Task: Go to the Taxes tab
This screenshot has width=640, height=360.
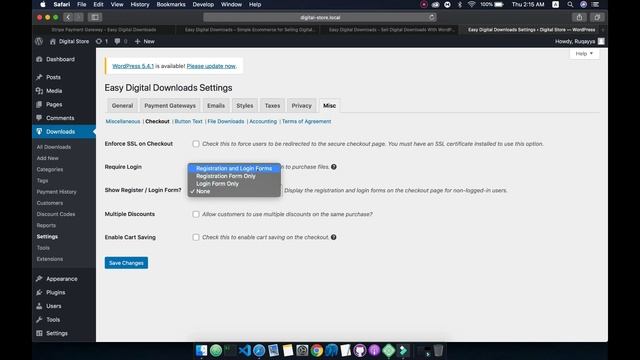Action: click(x=272, y=105)
